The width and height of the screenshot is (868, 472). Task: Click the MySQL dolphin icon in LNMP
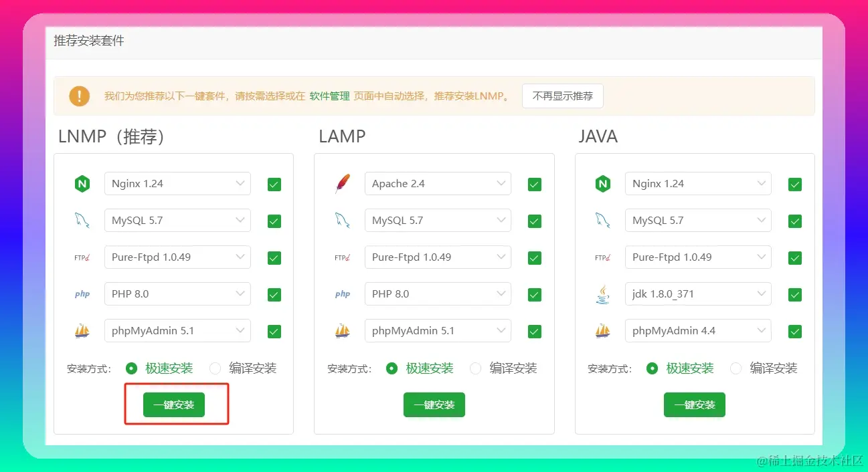point(82,220)
